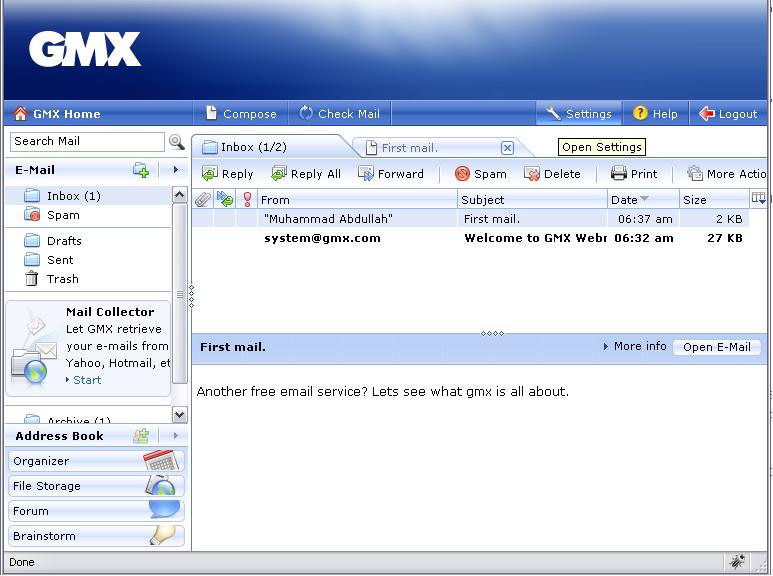Start the Mail Collector setup
The height and width of the screenshot is (576, 773).
(87, 380)
